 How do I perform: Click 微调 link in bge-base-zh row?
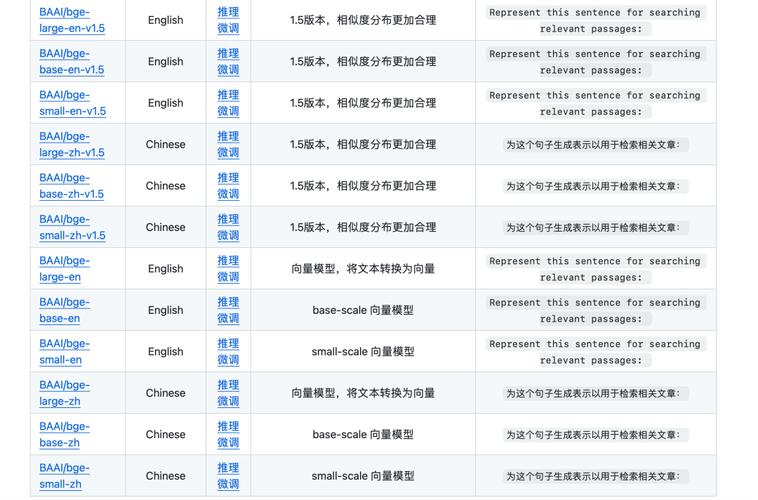click(x=228, y=442)
